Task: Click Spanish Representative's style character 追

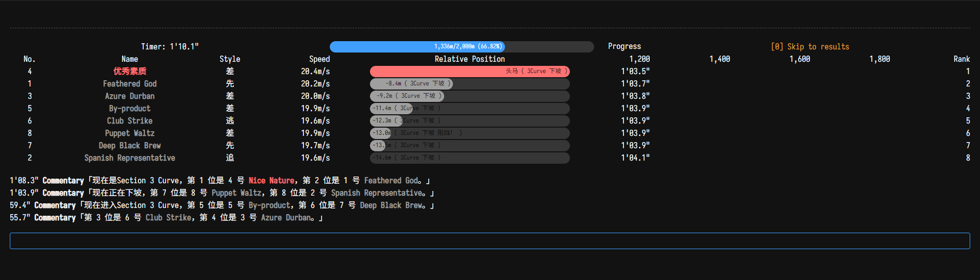Action: (230, 158)
